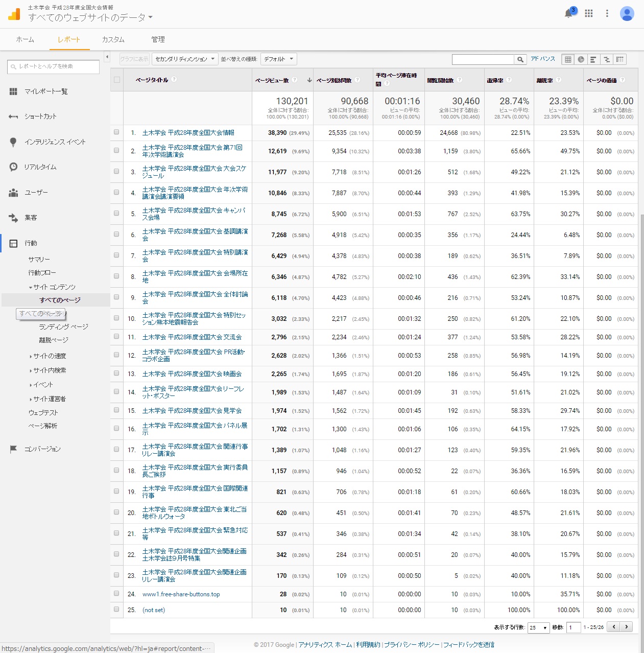Open インテリジェンス イベント section
644x653 pixels.
[55, 142]
